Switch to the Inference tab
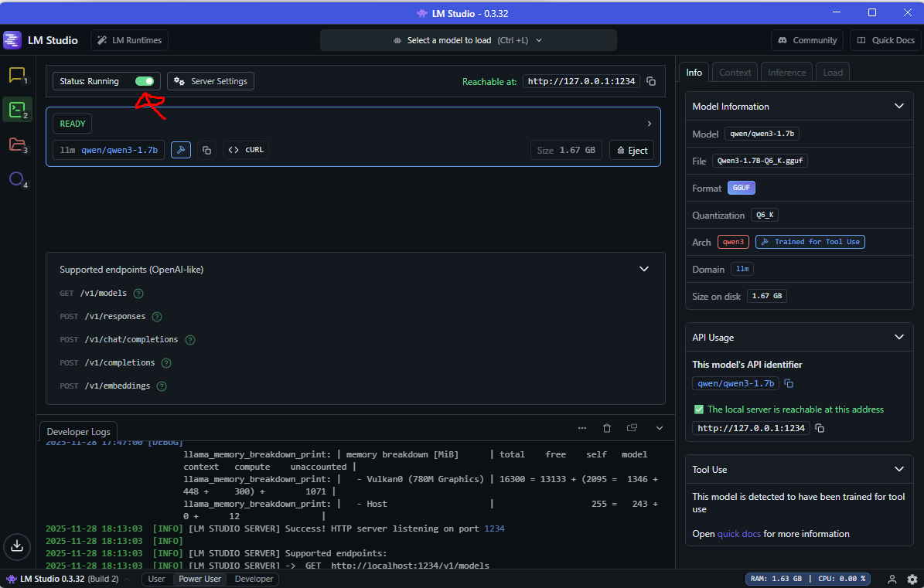 coord(786,71)
